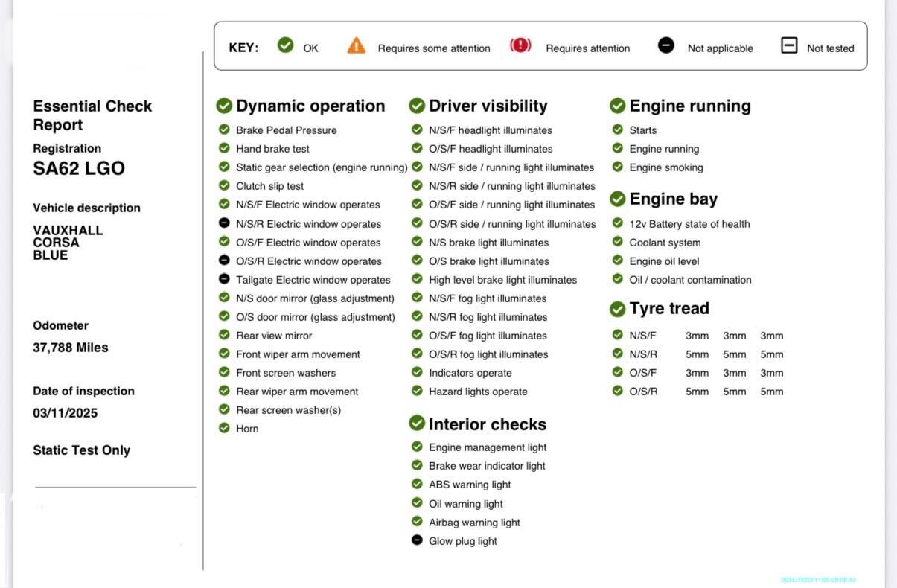Click the not applicable icon for Glow plug light

(x=417, y=540)
